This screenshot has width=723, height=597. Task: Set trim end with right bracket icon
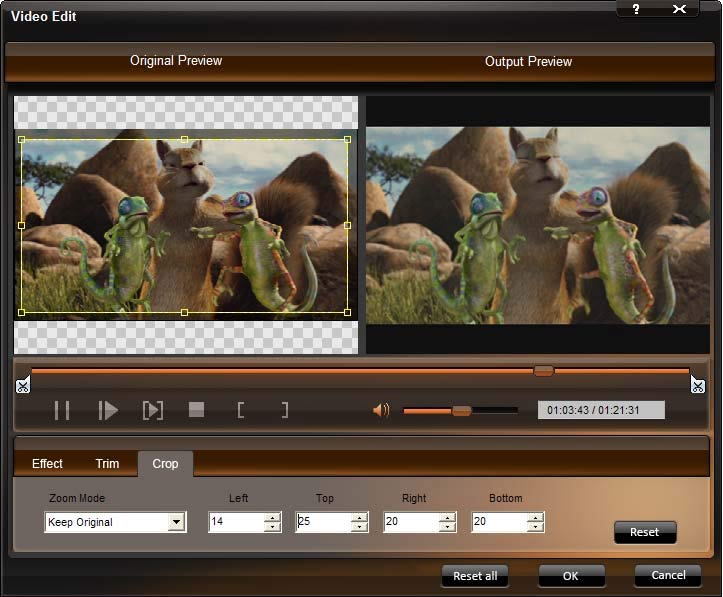pos(285,410)
